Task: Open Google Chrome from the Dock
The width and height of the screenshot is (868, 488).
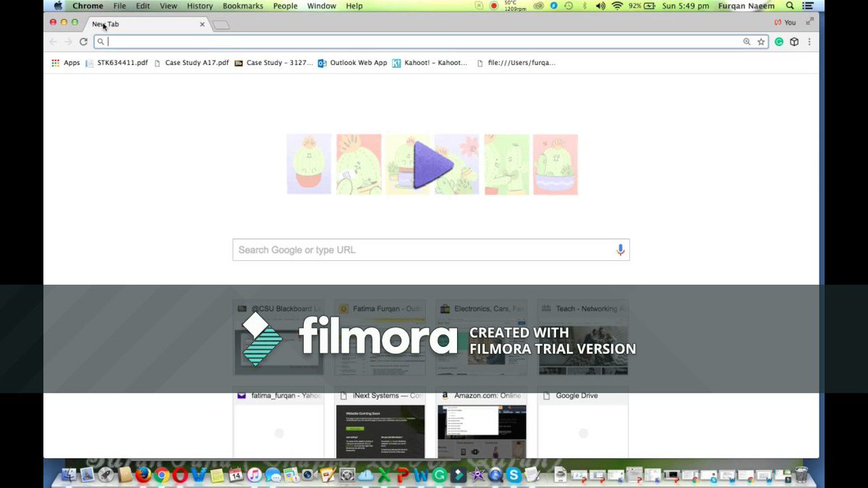Action: (162, 475)
